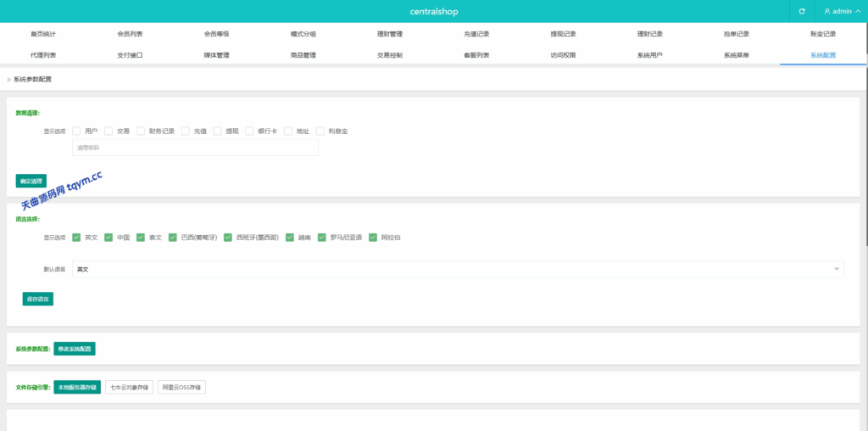
Task: Click the 清理密码 input field
Action: [195, 148]
